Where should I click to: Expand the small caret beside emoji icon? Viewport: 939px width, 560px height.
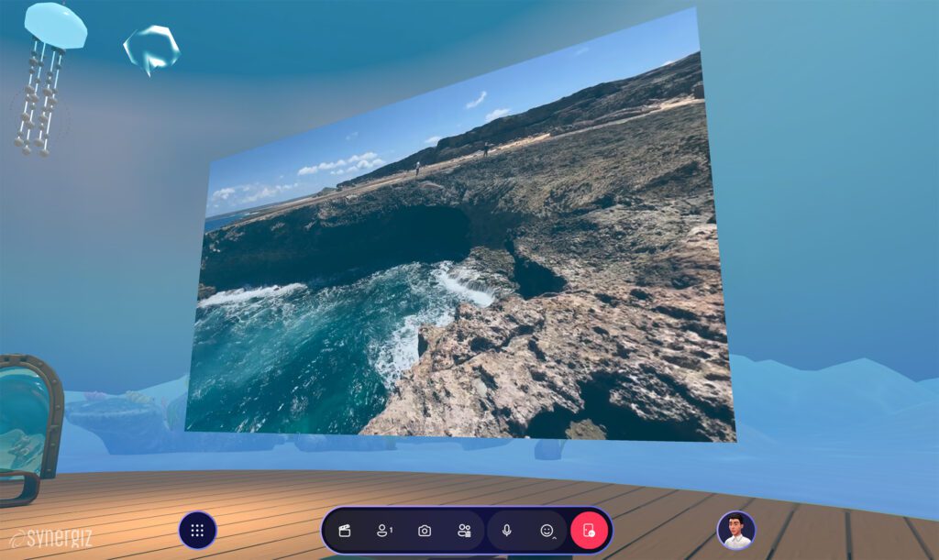pyautogui.click(x=555, y=536)
